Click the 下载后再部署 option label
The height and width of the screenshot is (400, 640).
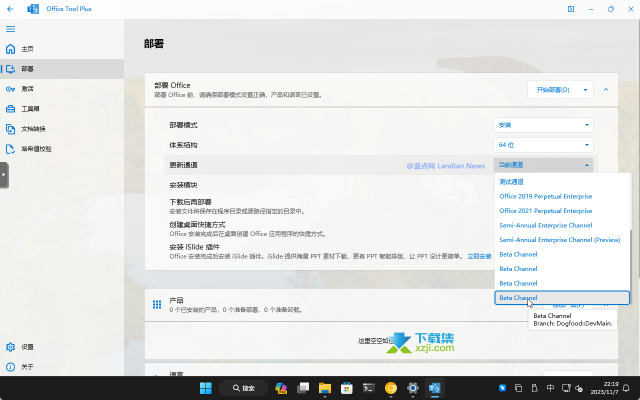click(x=190, y=202)
